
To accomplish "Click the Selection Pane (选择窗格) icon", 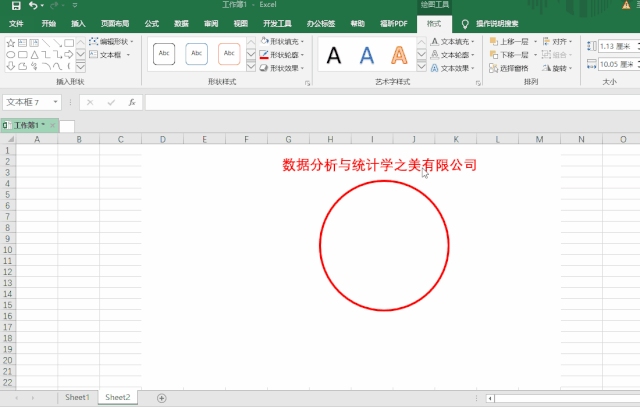I will pos(493,68).
